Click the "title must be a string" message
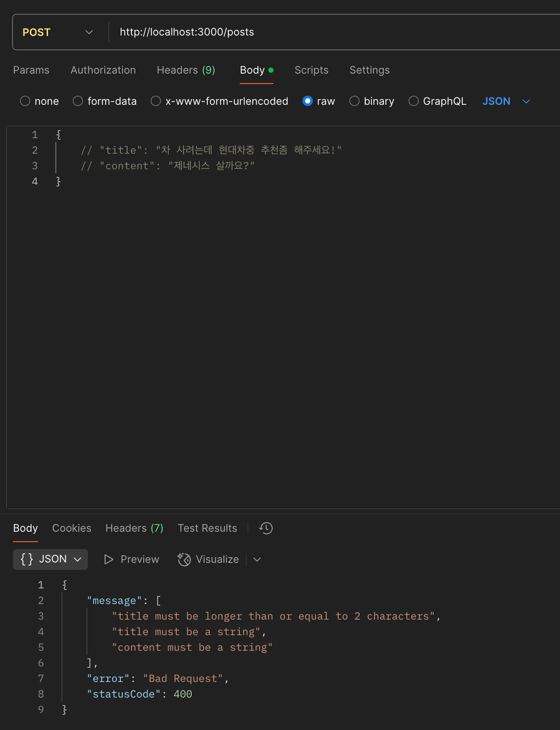 tap(186, 632)
